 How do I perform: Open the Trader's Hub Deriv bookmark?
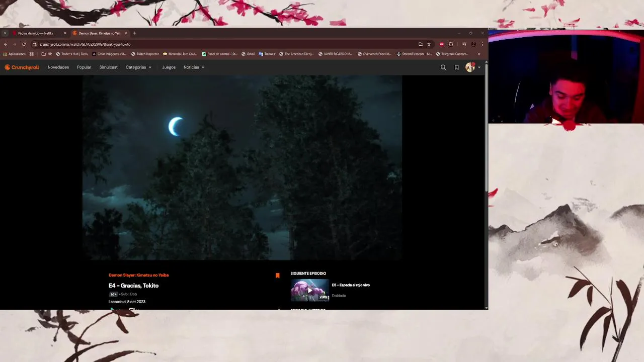tap(72, 54)
